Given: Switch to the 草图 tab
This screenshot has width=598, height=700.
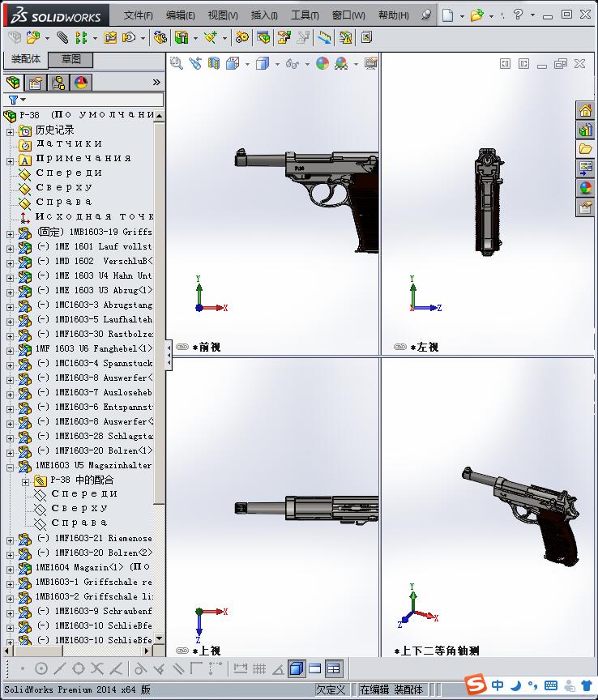Looking at the screenshot, I should (70, 59).
